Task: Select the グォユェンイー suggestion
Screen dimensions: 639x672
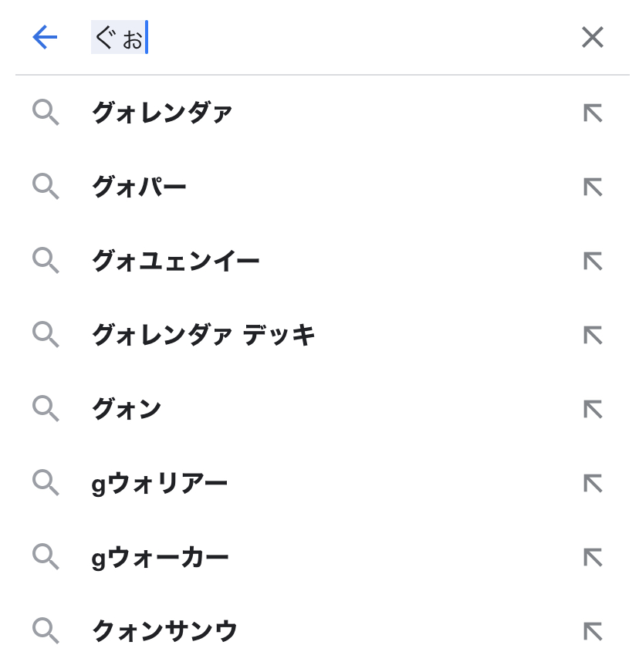Action: point(175,262)
